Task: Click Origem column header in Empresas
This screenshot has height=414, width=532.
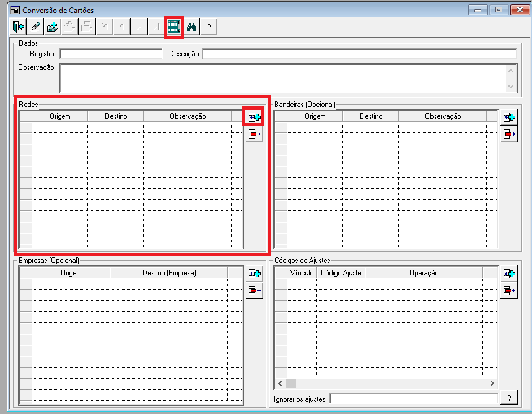Action: 71,273
